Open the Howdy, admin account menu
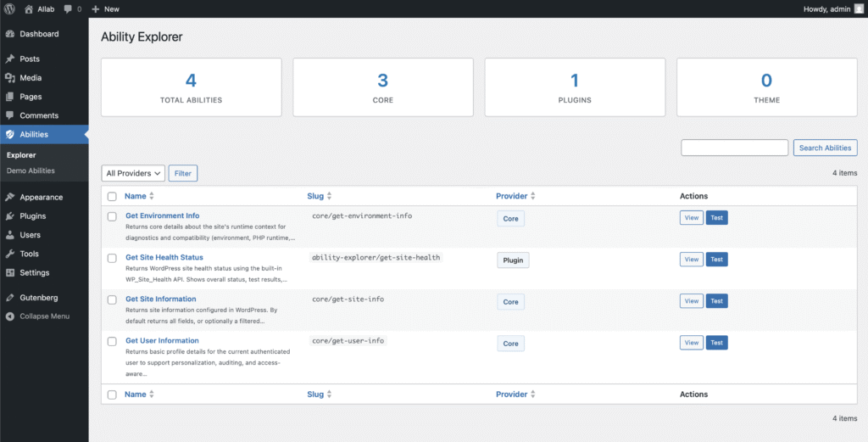 tap(826, 8)
